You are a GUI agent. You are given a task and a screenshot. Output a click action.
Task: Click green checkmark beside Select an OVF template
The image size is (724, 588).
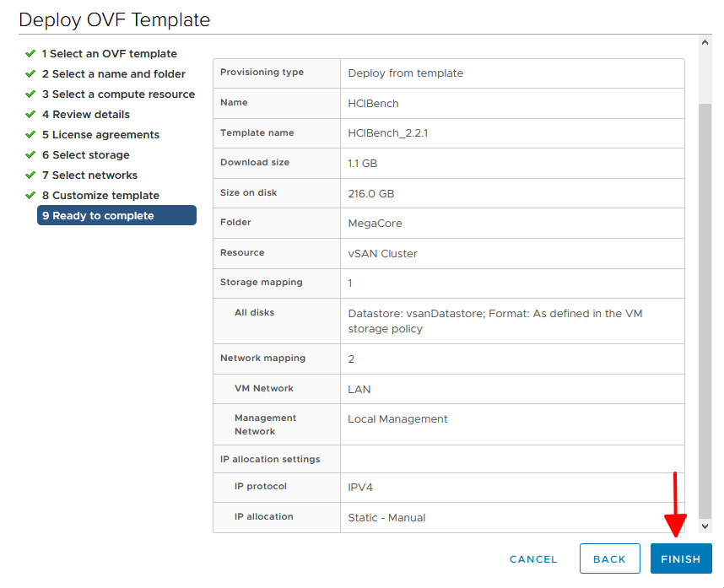(x=30, y=53)
